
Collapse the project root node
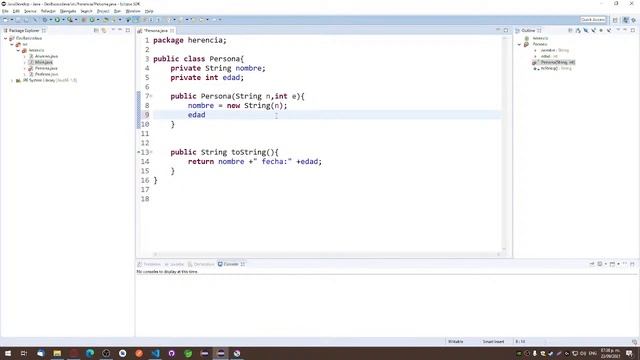[x=6, y=38]
